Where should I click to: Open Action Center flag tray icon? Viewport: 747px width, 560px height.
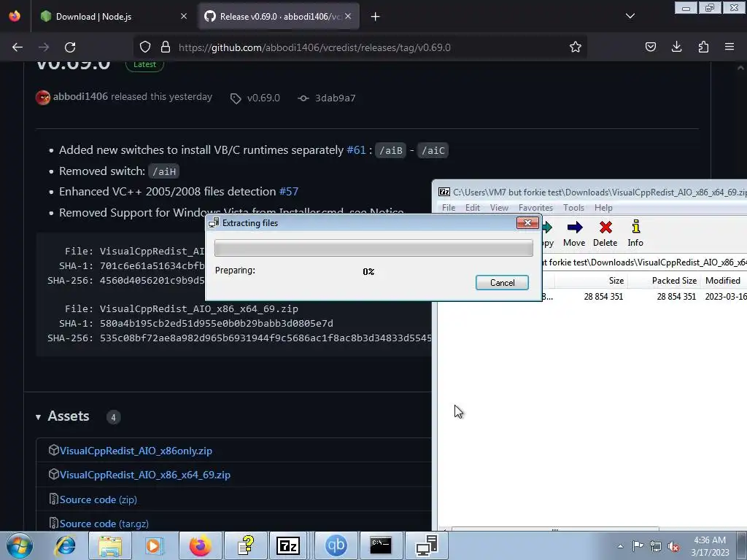638,546
